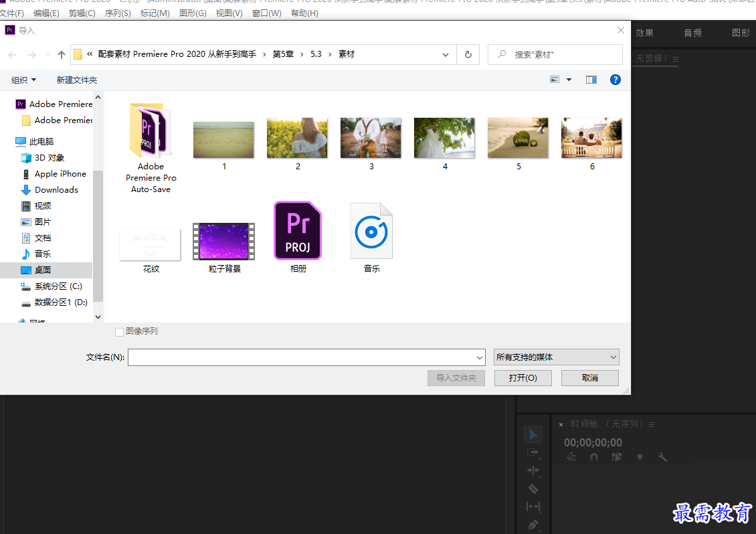Open the source monitor panel menu
Viewport: 756px width, 534px height.
[676, 59]
